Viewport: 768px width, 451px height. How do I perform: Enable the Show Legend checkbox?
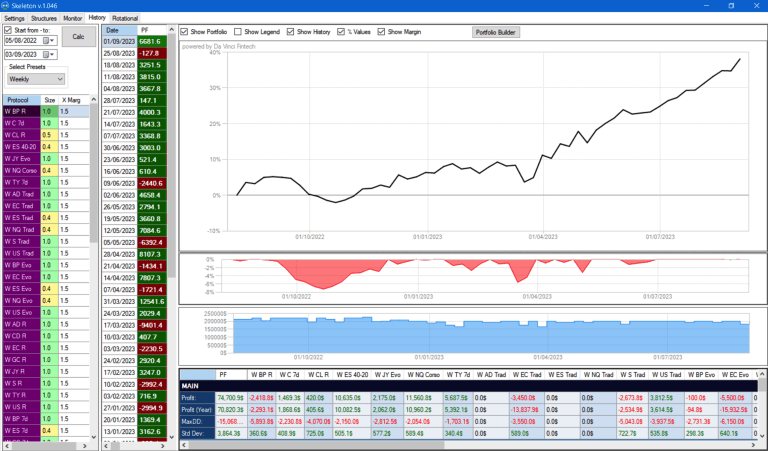click(238, 32)
